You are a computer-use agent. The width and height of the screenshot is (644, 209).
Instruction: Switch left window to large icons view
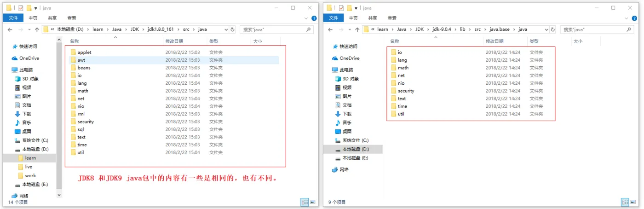click(x=312, y=202)
